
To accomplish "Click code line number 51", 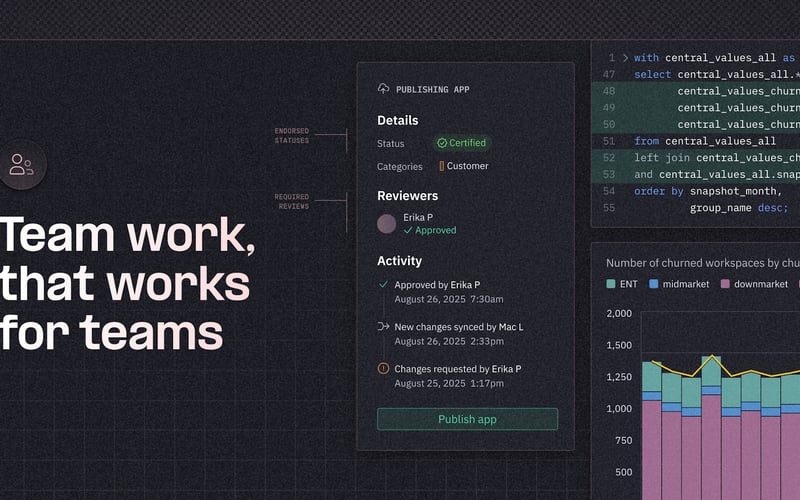I will [609, 141].
